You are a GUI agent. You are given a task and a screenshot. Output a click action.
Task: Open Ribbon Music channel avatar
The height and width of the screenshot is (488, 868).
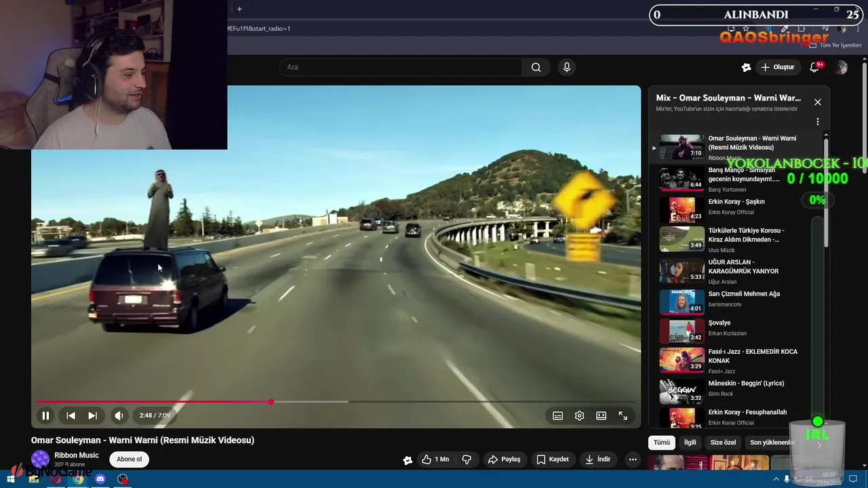click(40, 460)
